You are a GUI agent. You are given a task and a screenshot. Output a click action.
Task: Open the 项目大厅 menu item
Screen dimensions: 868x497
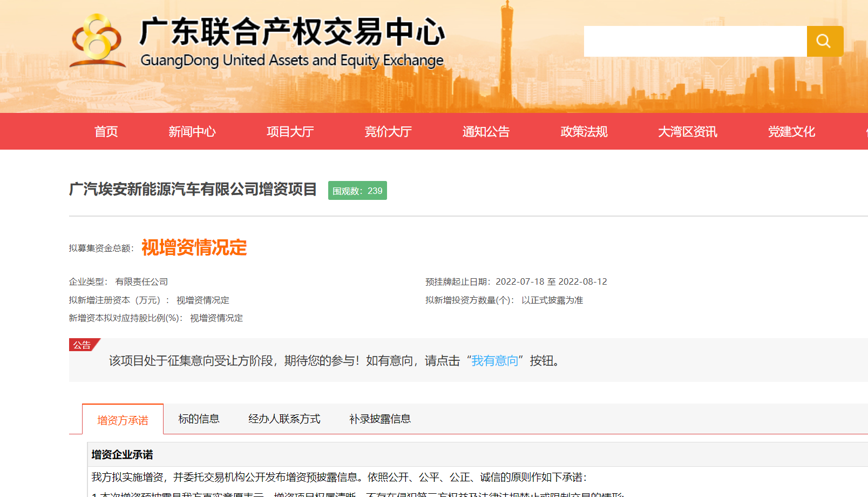click(x=290, y=131)
